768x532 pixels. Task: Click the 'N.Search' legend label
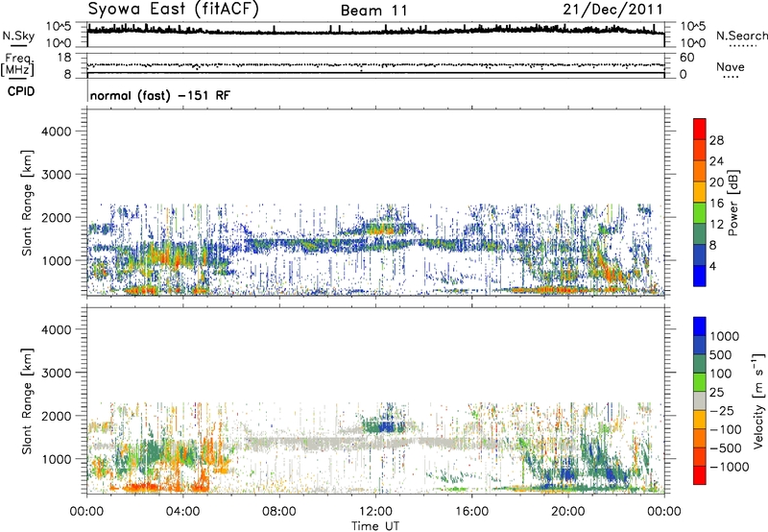coord(741,36)
